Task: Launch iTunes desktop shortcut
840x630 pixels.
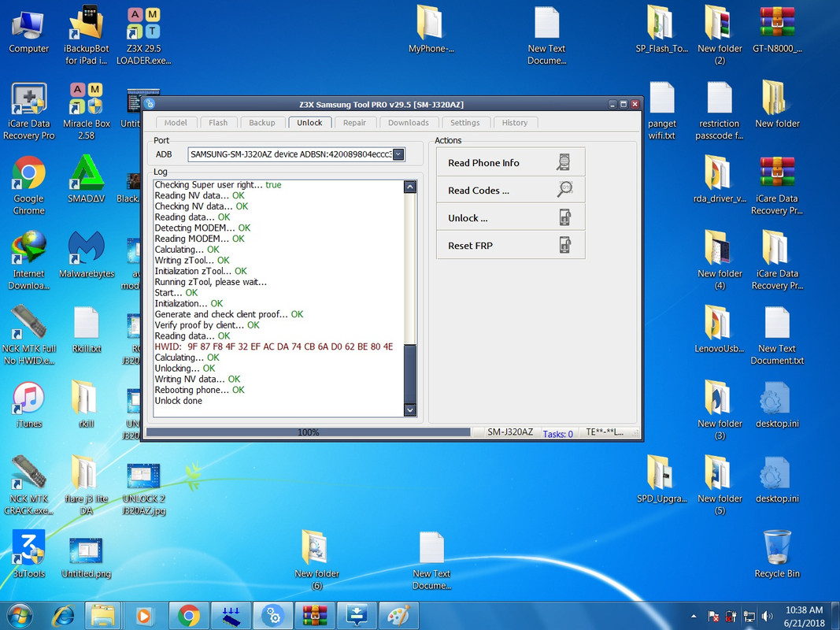Action: [x=29, y=405]
